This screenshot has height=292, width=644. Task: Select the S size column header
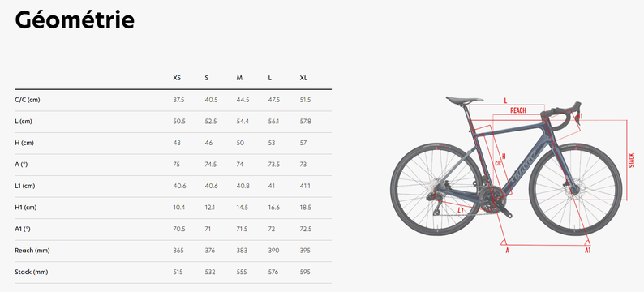[207, 78]
